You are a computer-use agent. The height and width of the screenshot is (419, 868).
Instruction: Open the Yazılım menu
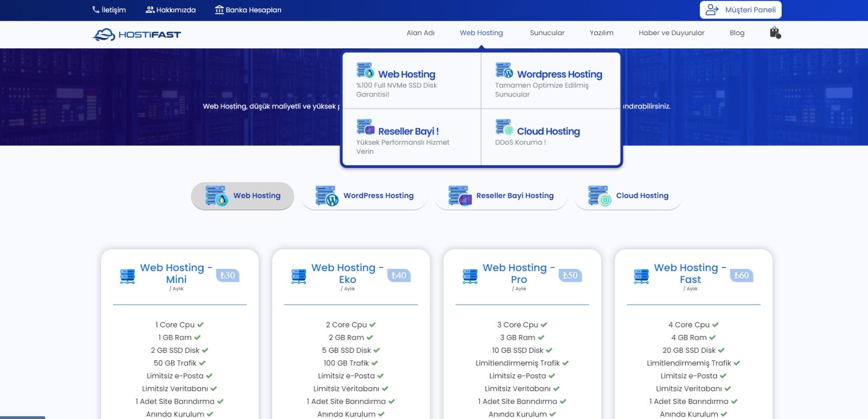[x=602, y=33]
